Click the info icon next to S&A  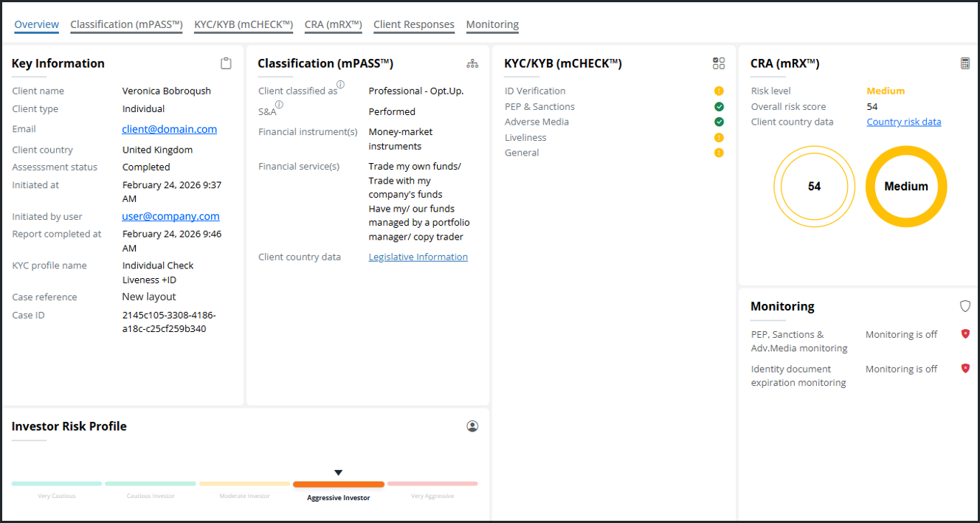pos(280,105)
